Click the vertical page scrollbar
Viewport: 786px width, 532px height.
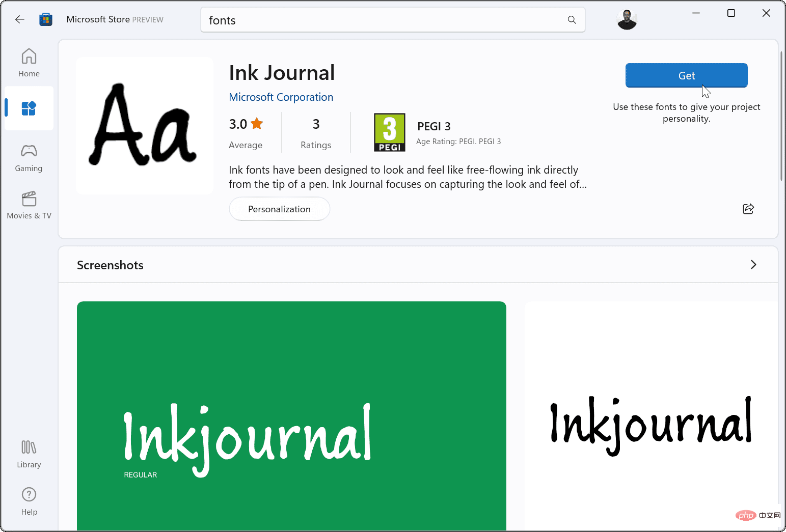[x=781, y=116]
